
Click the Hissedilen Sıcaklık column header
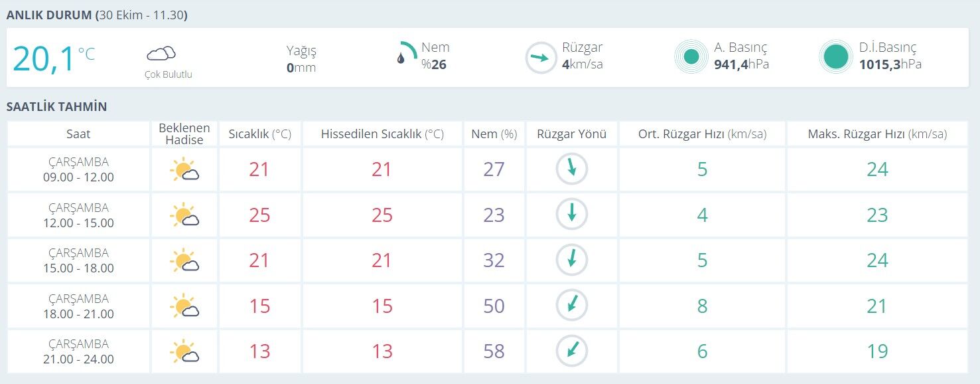click(382, 134)
